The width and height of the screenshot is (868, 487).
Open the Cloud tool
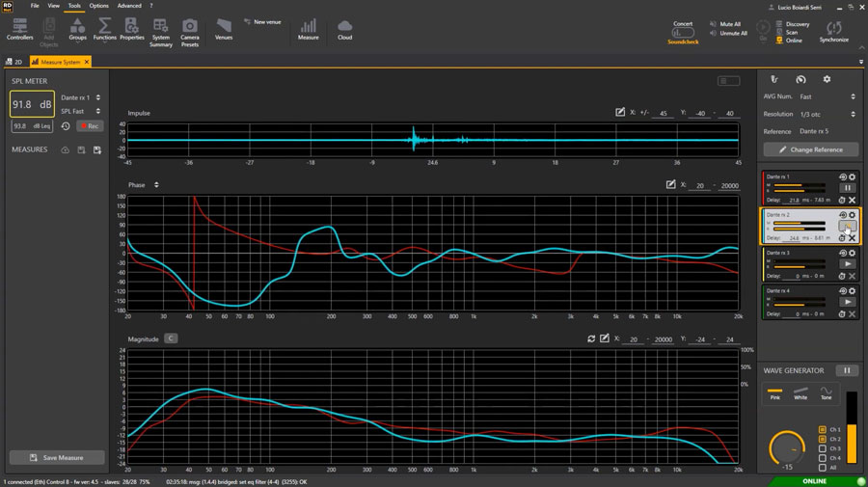coord(345,29)
